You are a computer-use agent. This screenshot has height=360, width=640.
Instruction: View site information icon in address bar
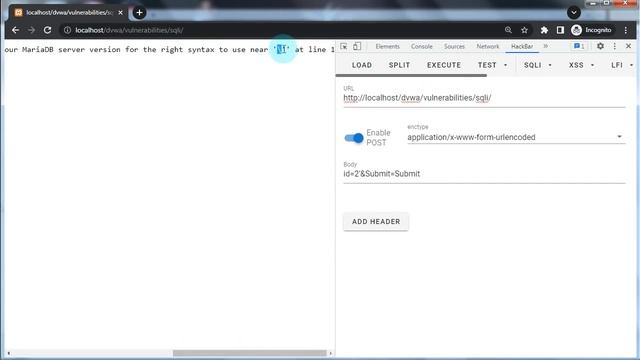point(67,30)
